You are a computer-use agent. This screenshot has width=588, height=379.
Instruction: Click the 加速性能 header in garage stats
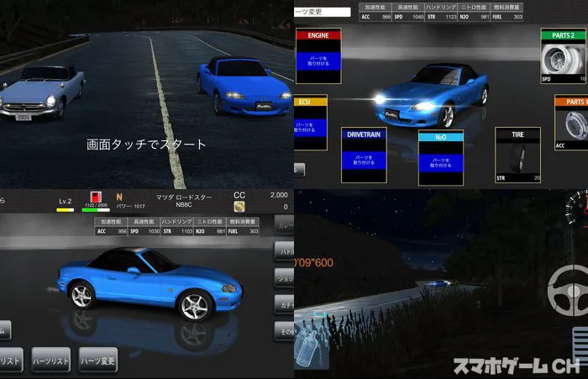(x=112, y=222)
